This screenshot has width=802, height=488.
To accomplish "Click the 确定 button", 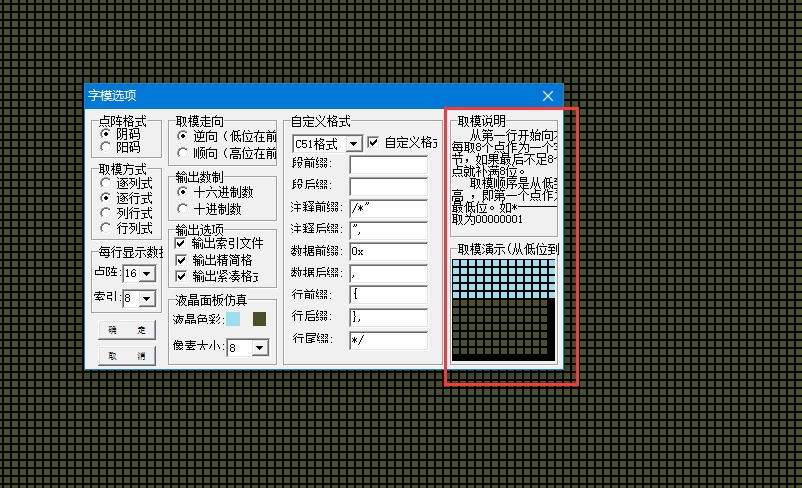I will tap(127, 330).
